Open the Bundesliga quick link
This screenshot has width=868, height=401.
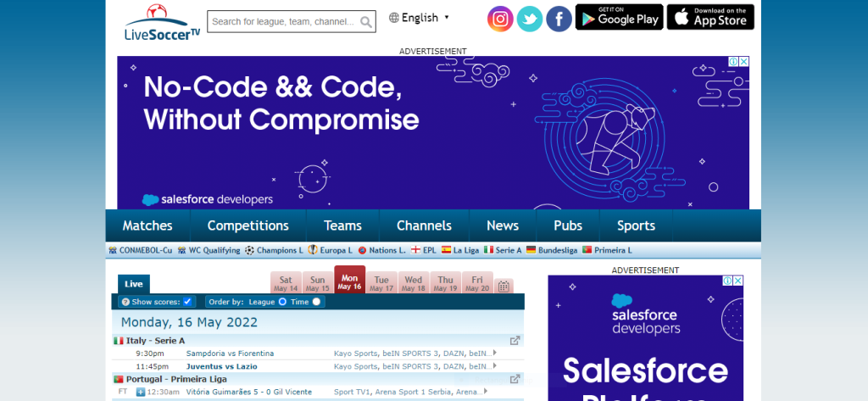[552, 250]
